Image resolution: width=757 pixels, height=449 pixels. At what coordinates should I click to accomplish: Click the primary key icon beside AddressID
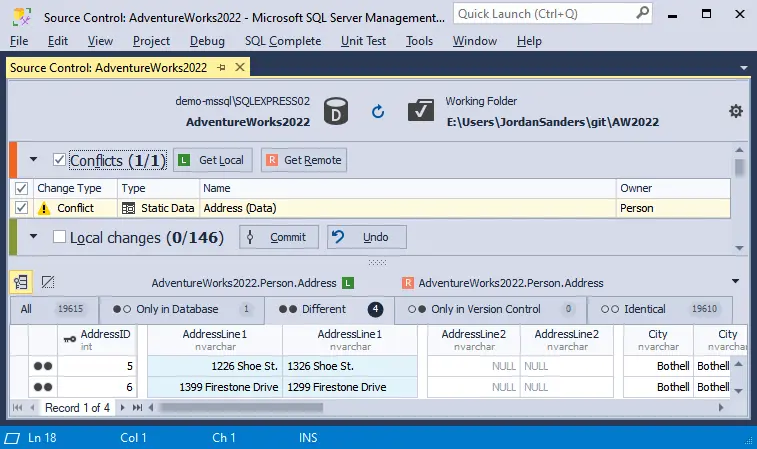click(70, 339)
